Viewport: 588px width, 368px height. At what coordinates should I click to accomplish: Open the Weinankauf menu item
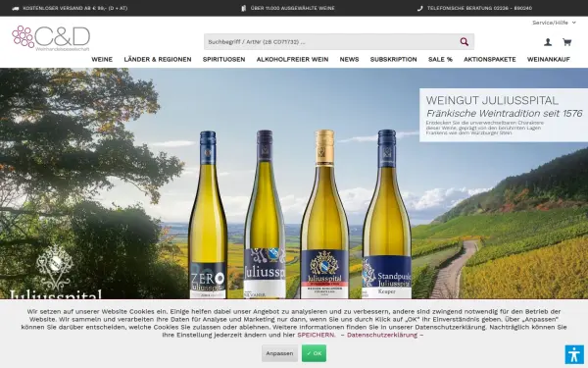(x=548, y=59)
